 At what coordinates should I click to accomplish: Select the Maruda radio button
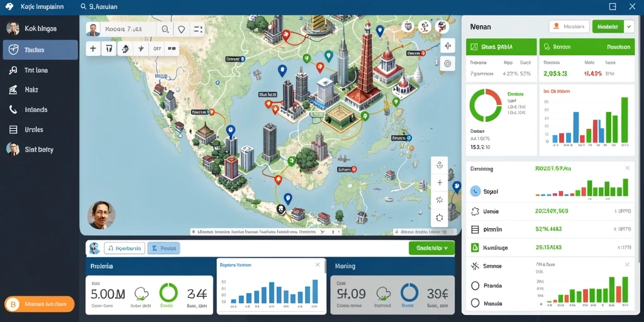click(475, 303)
